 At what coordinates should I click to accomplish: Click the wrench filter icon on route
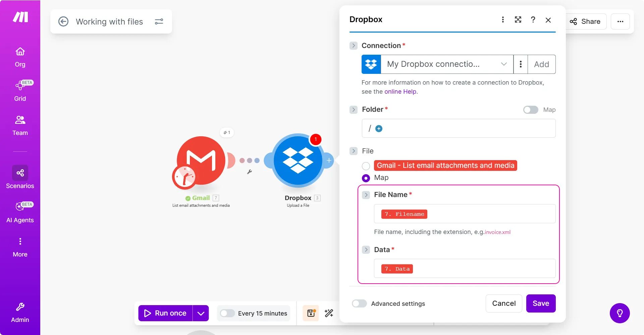(250, 172)
